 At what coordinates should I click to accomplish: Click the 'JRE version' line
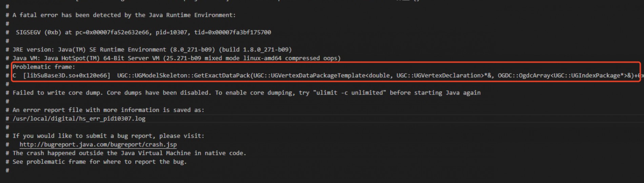pos(152,50)
